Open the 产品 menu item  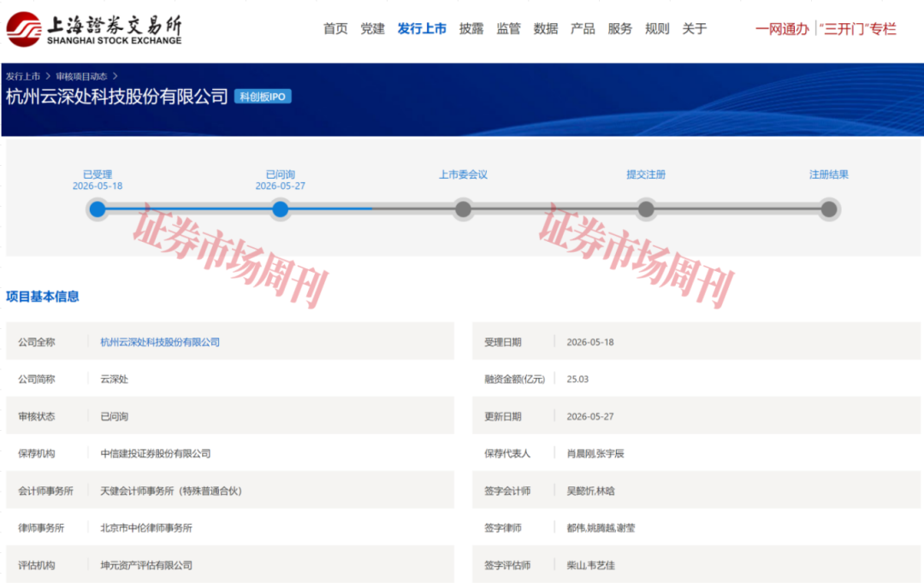583,28
